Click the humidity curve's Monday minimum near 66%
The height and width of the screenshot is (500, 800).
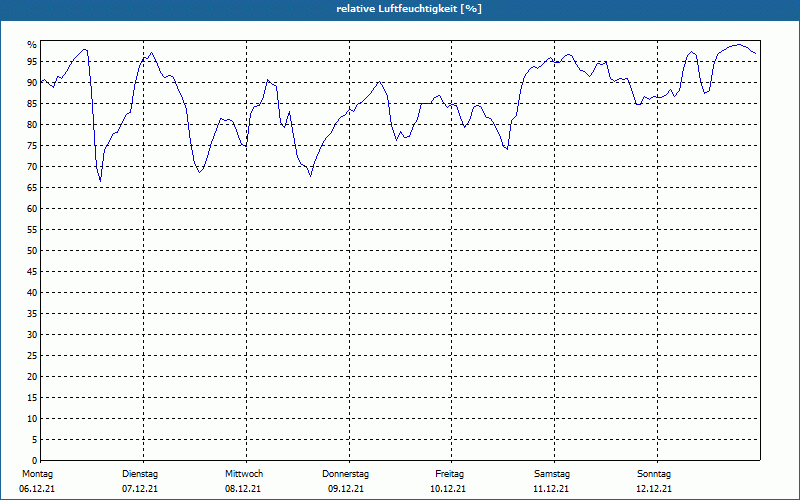click(x=101, y=181)
